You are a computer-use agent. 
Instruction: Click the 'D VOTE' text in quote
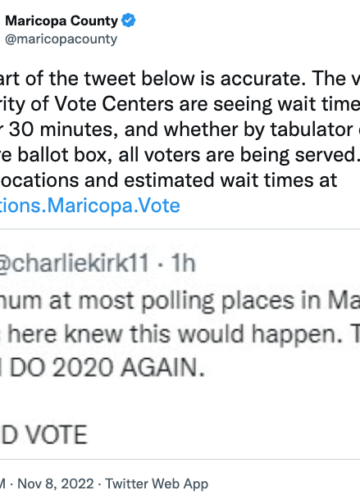(x=44, y=435)
